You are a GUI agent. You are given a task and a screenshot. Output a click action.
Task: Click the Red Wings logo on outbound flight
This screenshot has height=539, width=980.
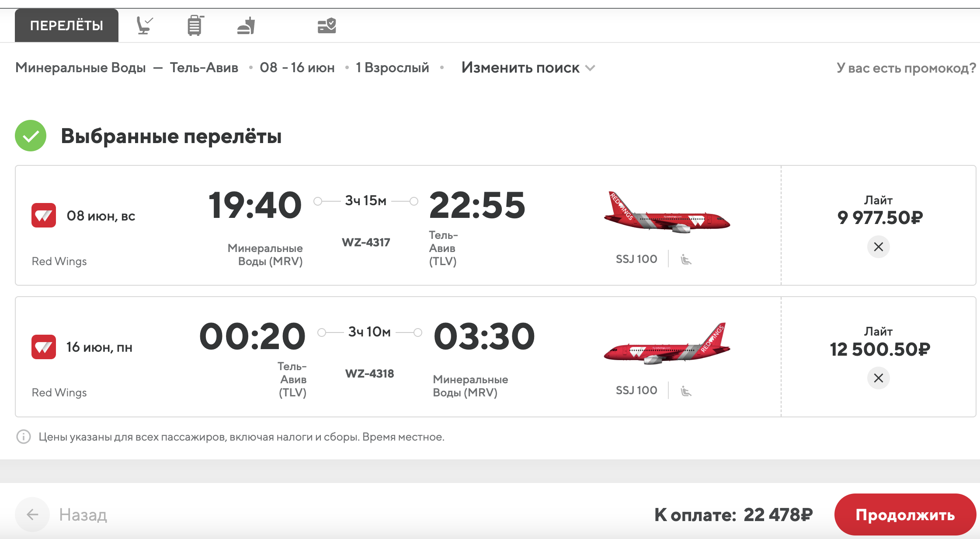44,215
